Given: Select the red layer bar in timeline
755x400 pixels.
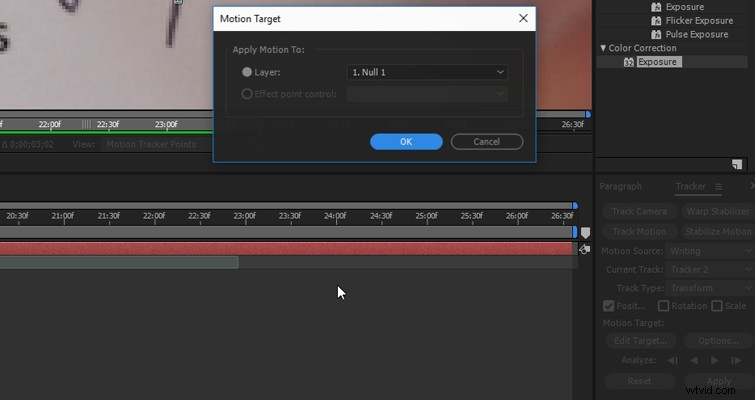Looking at the screenshot, I should 286,249.
